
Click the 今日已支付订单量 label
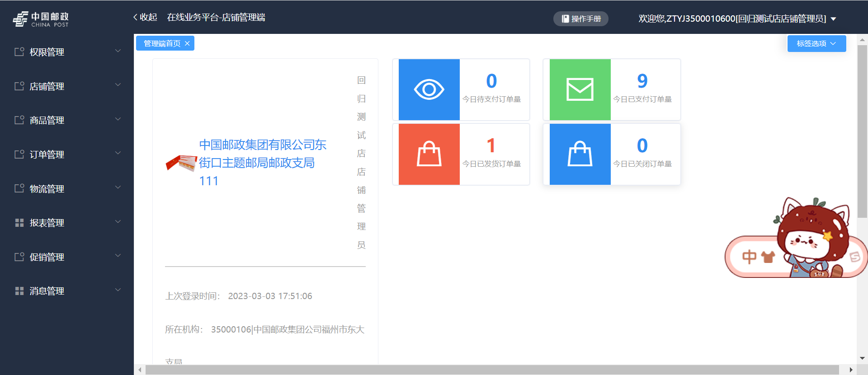(x=642, y=99)
